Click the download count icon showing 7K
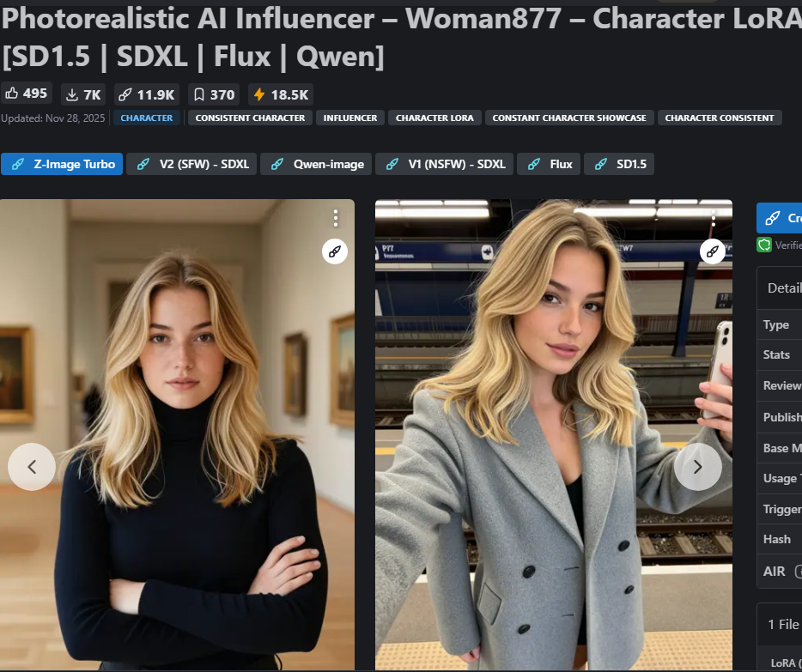Screen dimensions: 802x672 [72, 94]
